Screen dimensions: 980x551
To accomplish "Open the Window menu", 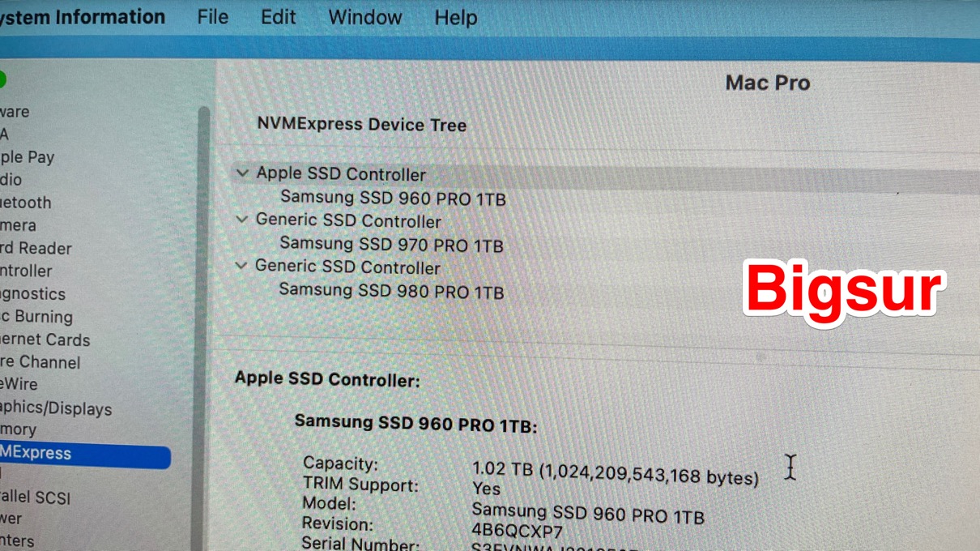I will click(365, 17).
